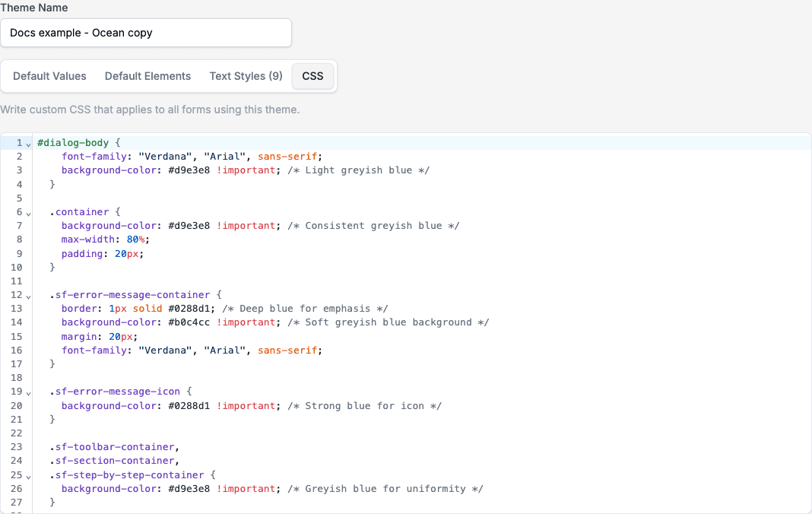The height and width of the screenshot is (514, 812).
Task: Click the font-family property on line 16
Action: 94,351
